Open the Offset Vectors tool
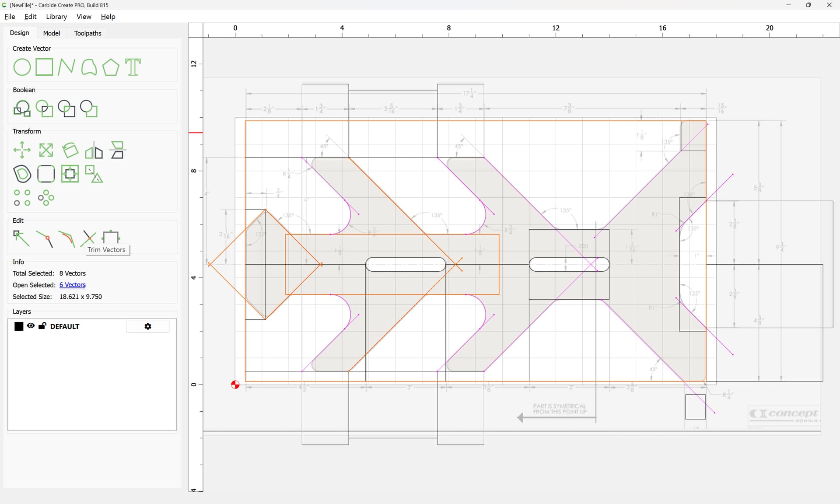The image size is (840, 504). pyautogui.click(x=22, y=174)
